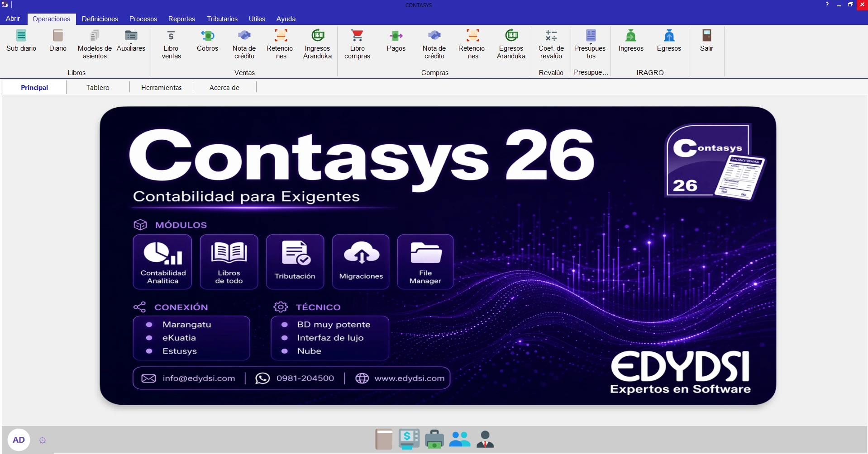Open Retenciones in the Compras group

(473, 44)
